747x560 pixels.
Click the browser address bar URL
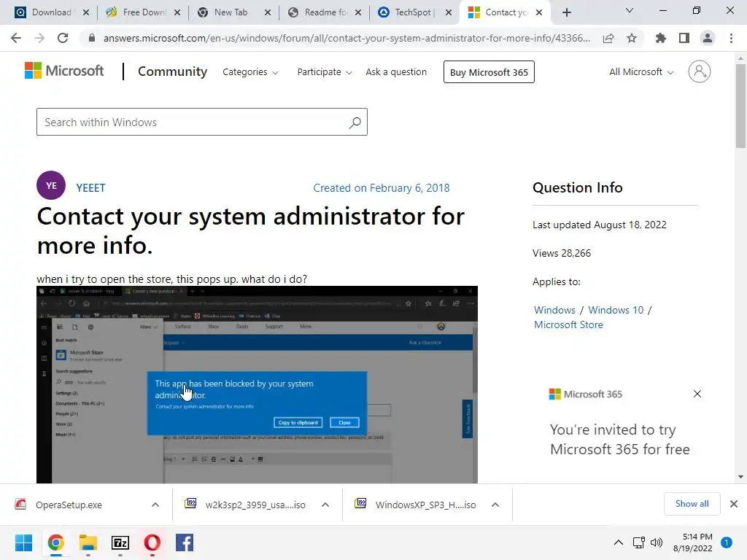pyautogui.click(x=347, y=38)
